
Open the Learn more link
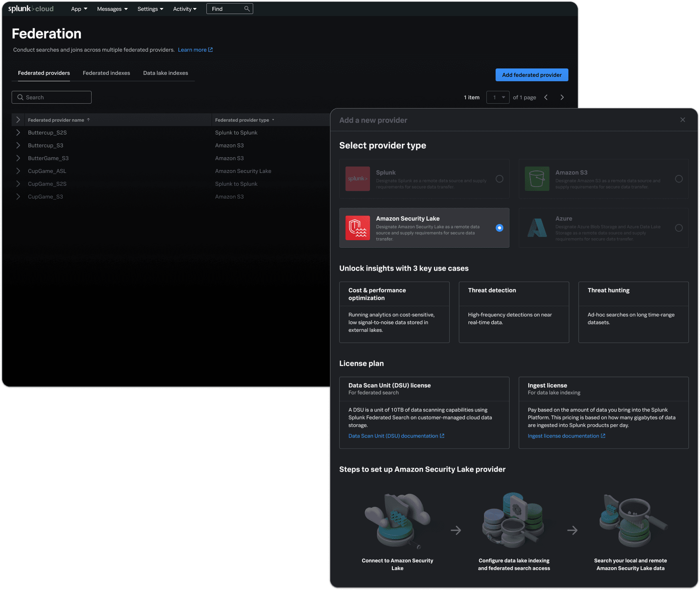pos(195,50)
